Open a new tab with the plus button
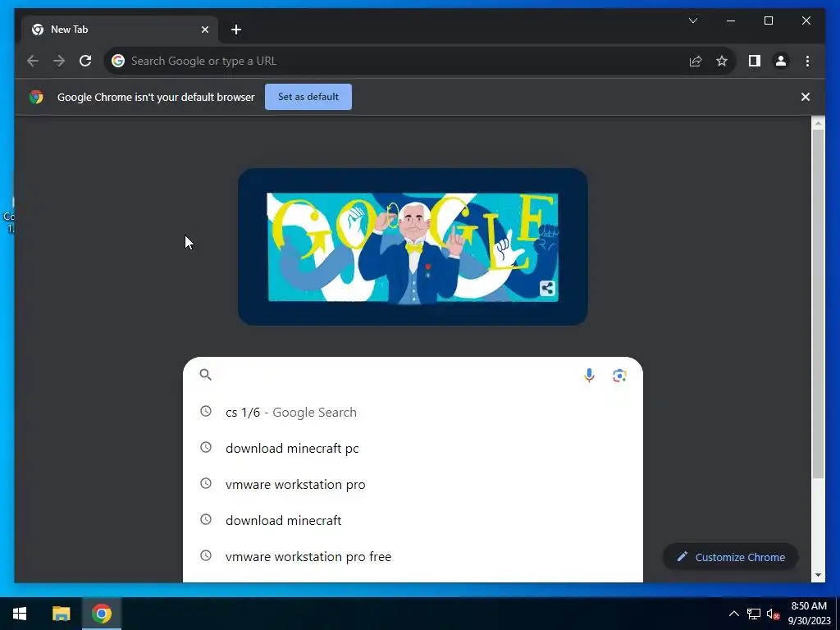 [x=236, y=30]
